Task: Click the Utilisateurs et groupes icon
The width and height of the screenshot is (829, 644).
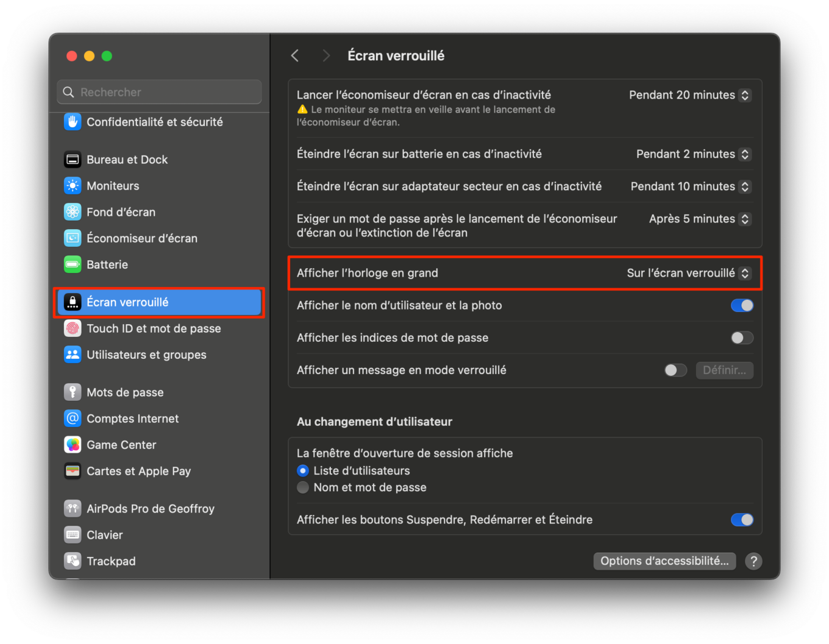Action: [x=73, y=355]
